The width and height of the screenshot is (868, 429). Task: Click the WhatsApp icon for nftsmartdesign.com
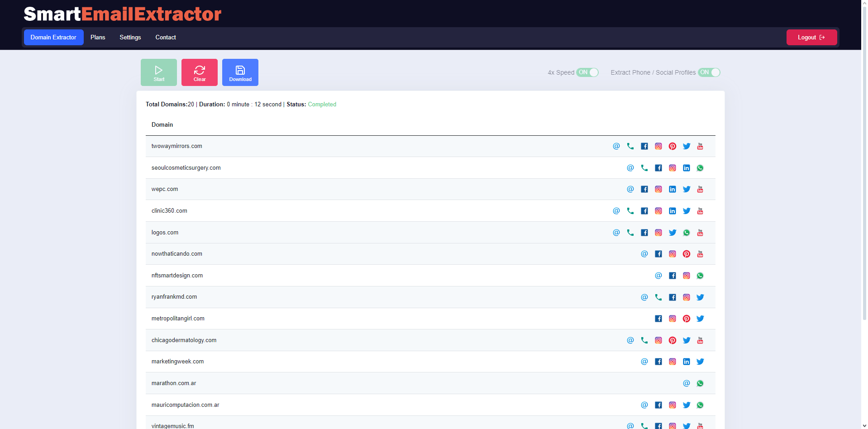700,276
